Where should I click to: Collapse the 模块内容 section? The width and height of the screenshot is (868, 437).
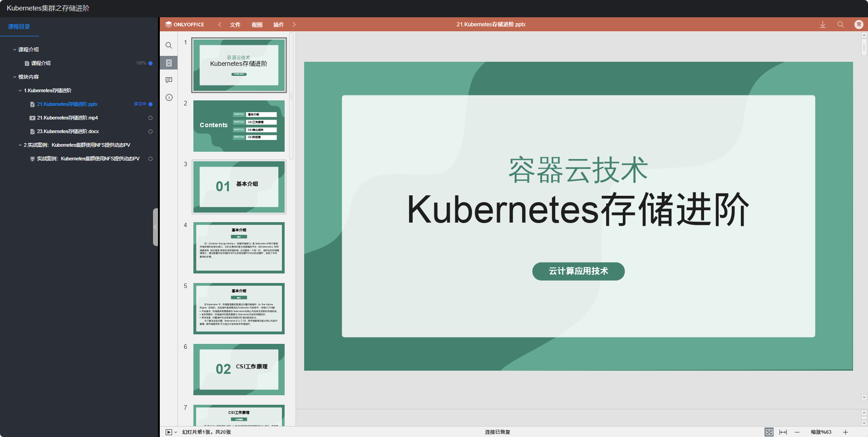(x=15, y=77)
